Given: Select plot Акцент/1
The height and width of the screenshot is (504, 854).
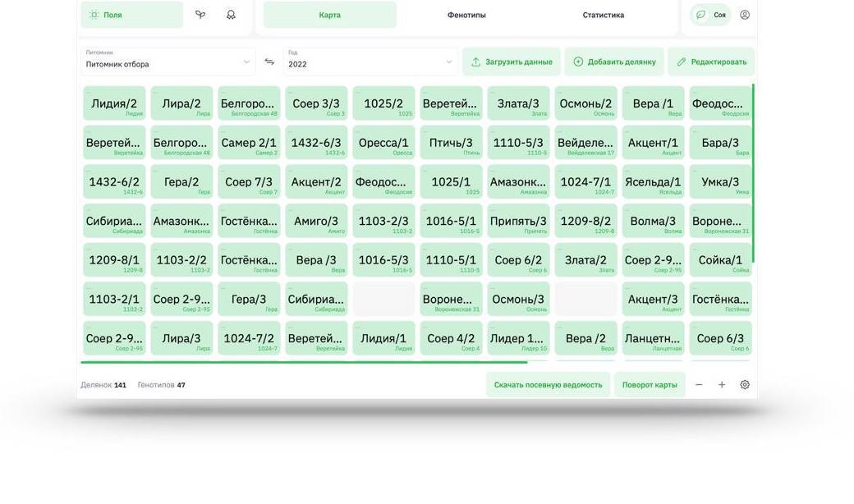Looking at the screenshot, I should [x=653, y=143].
